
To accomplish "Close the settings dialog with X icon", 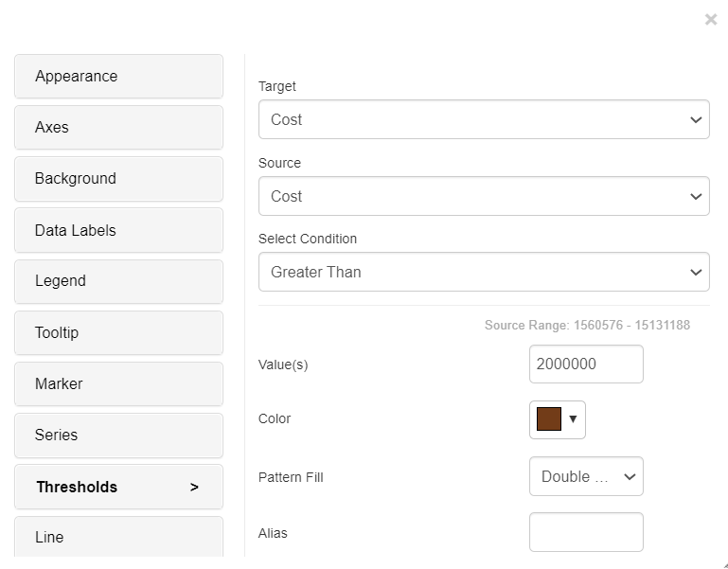I will [x=710, y=20].
